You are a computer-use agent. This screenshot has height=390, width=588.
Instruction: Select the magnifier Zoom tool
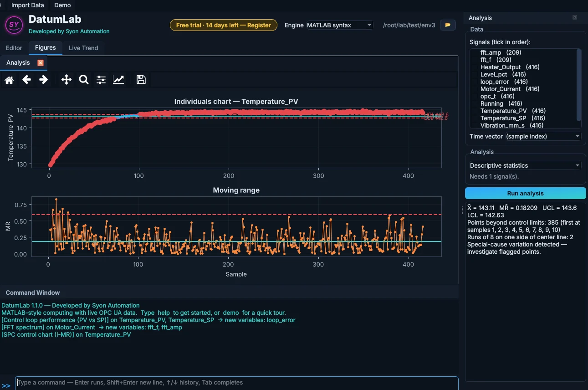point(83,80)
